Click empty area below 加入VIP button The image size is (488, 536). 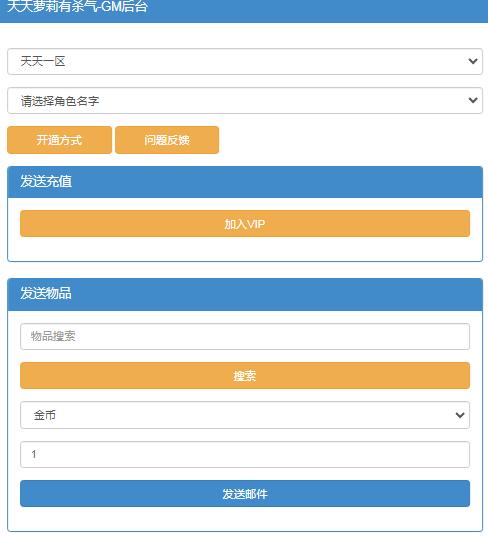(245, 249)
